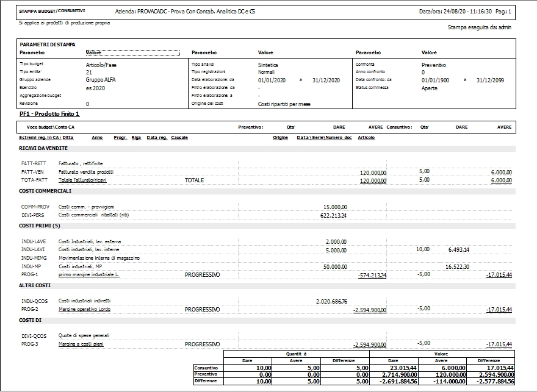This screenshot has height=392, width=537.
Task: Click the DIVI-QCOS Quote di spese generali row
Action: pyautogui.click(x=34, y=335)
